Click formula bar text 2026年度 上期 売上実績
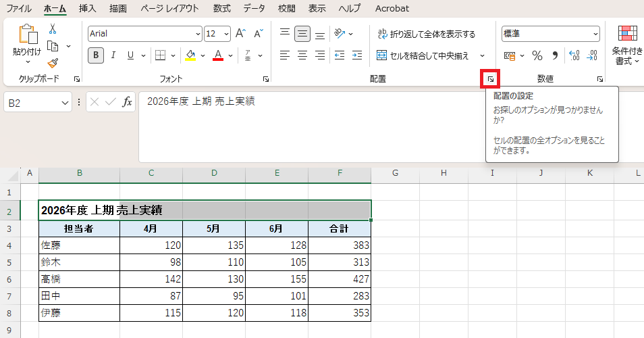644x338 pixels. (x=201, y=101)
